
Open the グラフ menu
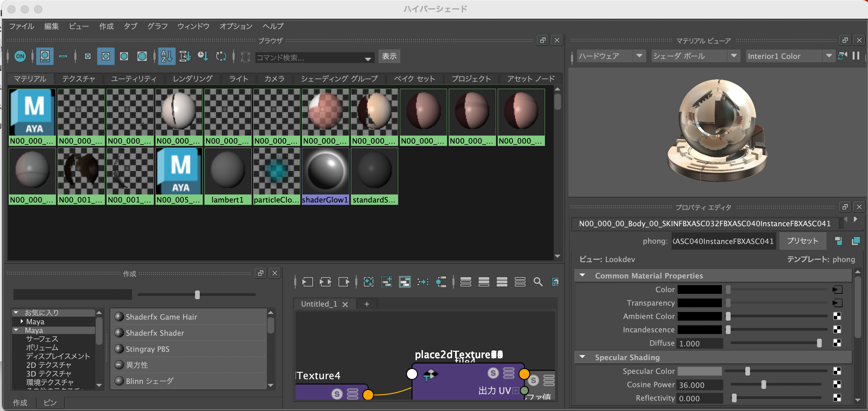click(157, 26)
